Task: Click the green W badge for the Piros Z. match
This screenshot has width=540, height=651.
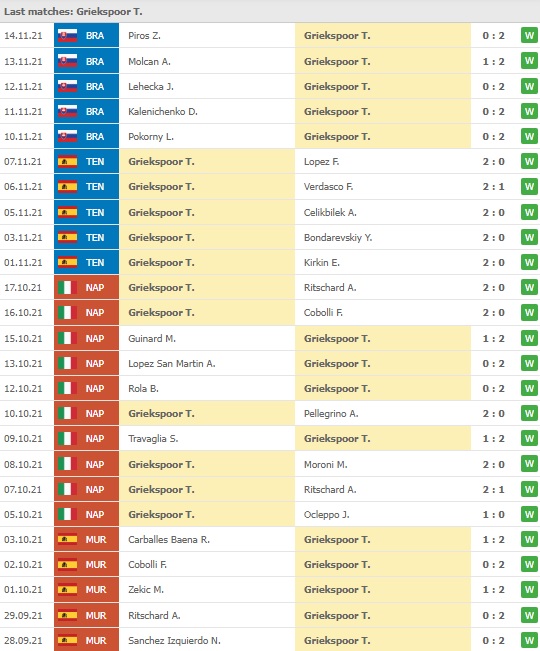Action: [x=529, y=35]
